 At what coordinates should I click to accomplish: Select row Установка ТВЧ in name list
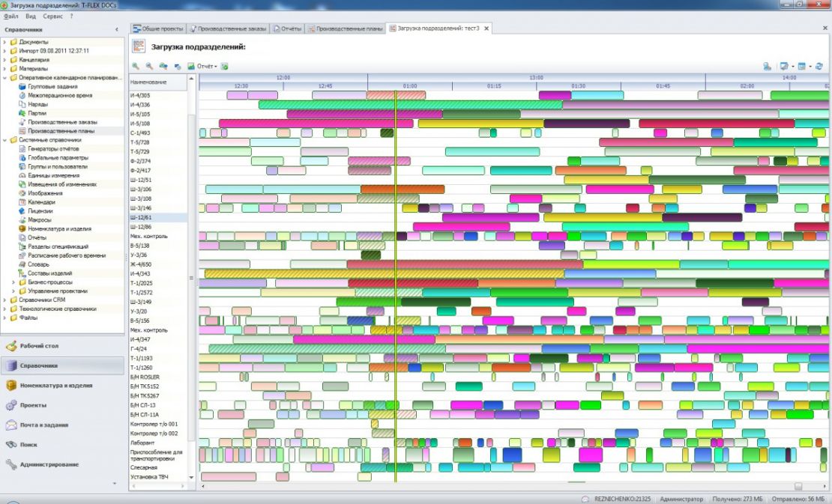pyautogui.click(x=158, y=477)
